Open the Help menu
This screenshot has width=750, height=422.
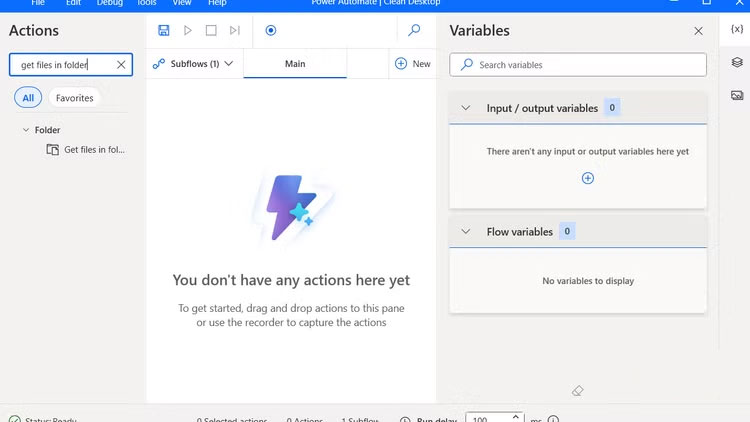click(x=217, y=3)
